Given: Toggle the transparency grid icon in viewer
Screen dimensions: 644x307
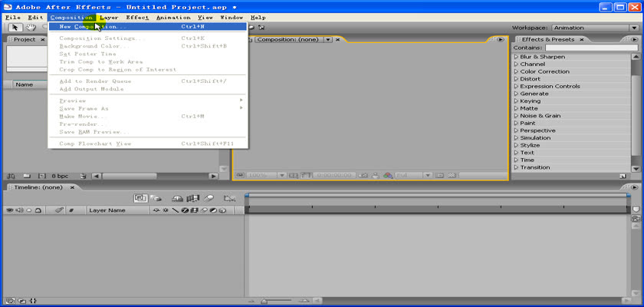Looking at the screenshot, I should [452, 176].
